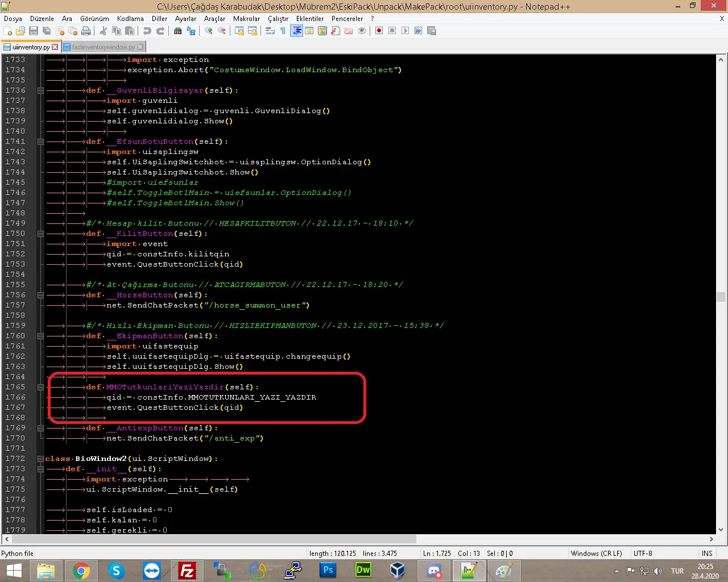Toggle the indent guide toolbar button

[x=296, y=31]
